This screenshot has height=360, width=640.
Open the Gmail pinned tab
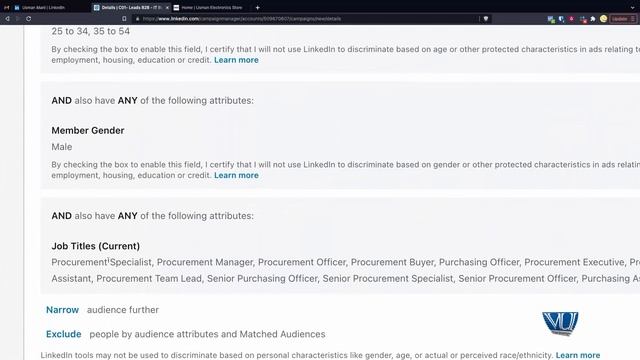coord(7,7)
